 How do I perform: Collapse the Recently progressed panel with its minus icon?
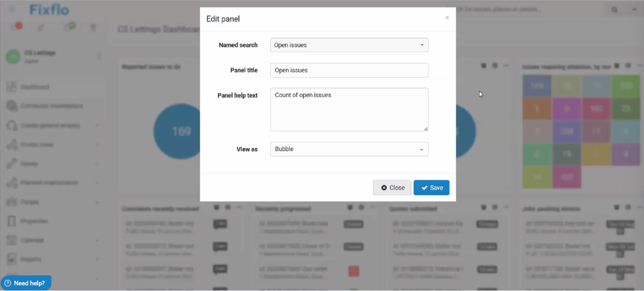(373, 208)
